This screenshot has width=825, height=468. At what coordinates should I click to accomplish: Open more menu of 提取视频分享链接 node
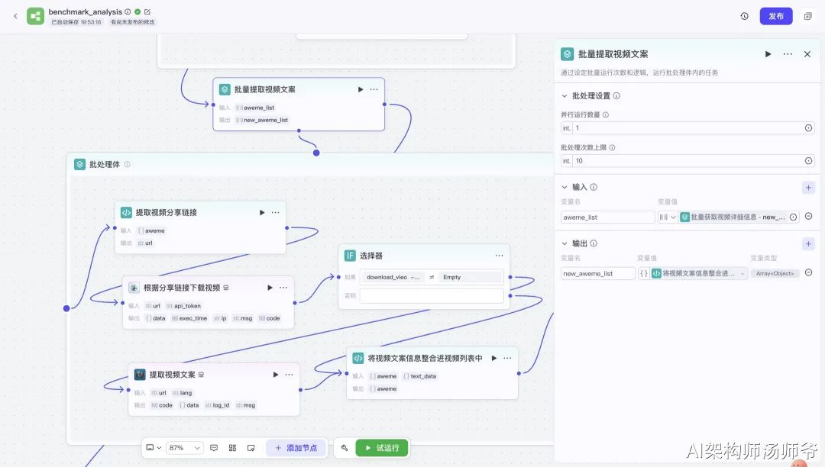(x=275, y=213)
